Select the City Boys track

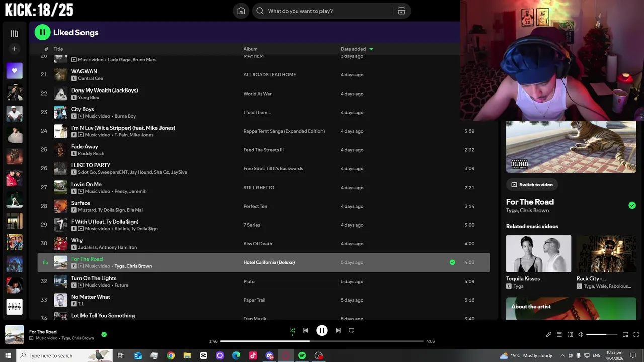[x=263, y=112]
